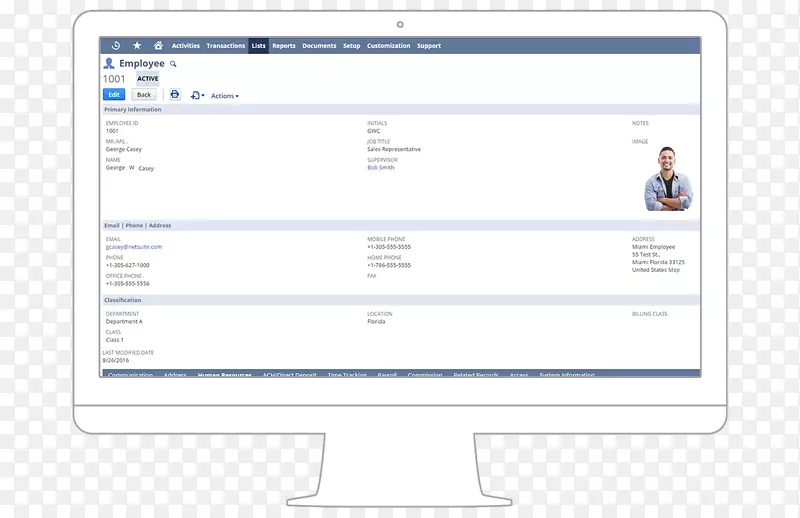Click the star shortcuts icon
This screenshot has width=800, height=518.
(x=137, y=45)
